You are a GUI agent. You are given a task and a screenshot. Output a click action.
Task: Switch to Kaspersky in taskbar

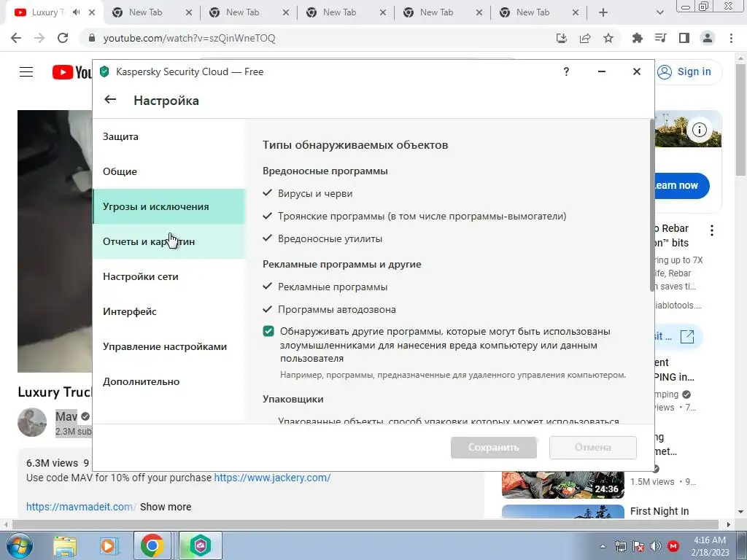tap(201, 545)
